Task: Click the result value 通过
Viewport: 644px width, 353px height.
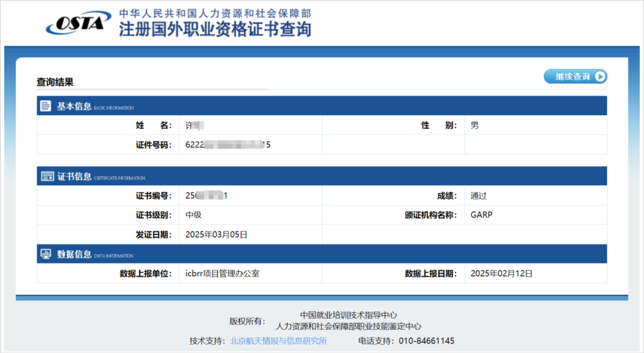Action: pyautogui.click(x=478, y=196)
